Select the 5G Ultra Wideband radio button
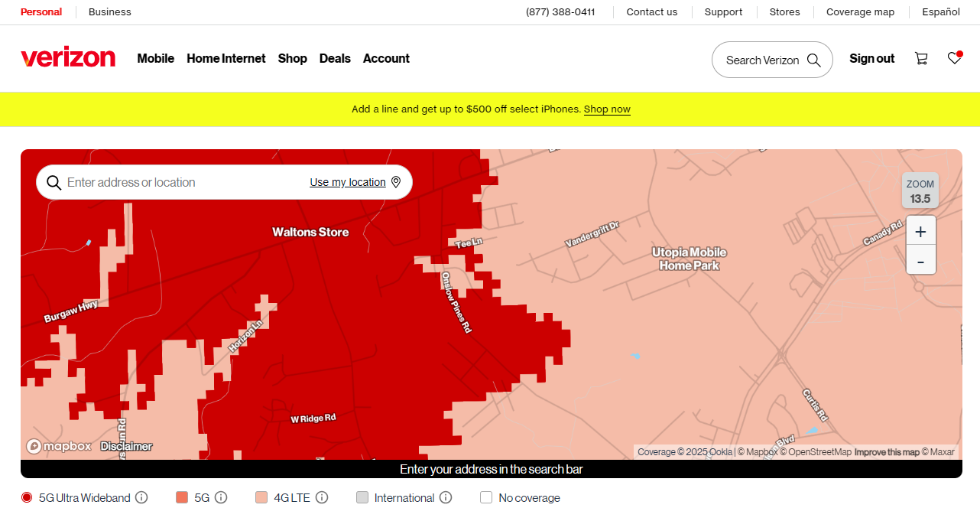980x521 pixels. [x=27, y=497]
